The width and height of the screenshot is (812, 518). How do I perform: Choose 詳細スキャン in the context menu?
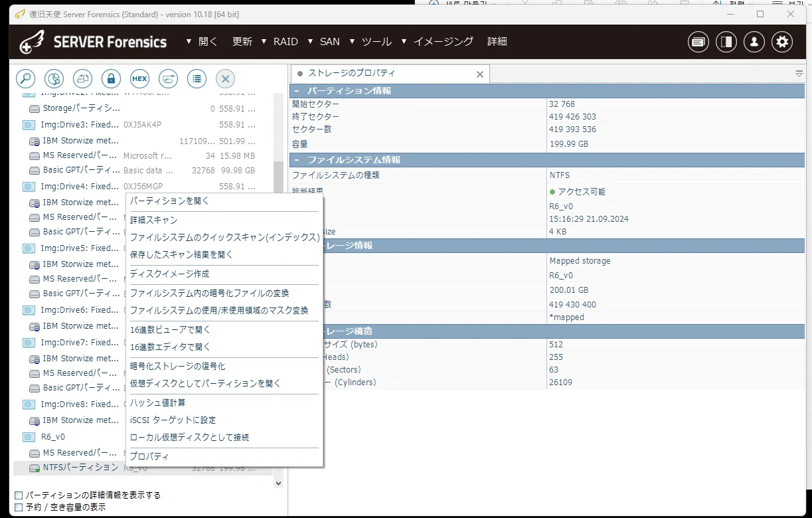click(224, 220)
